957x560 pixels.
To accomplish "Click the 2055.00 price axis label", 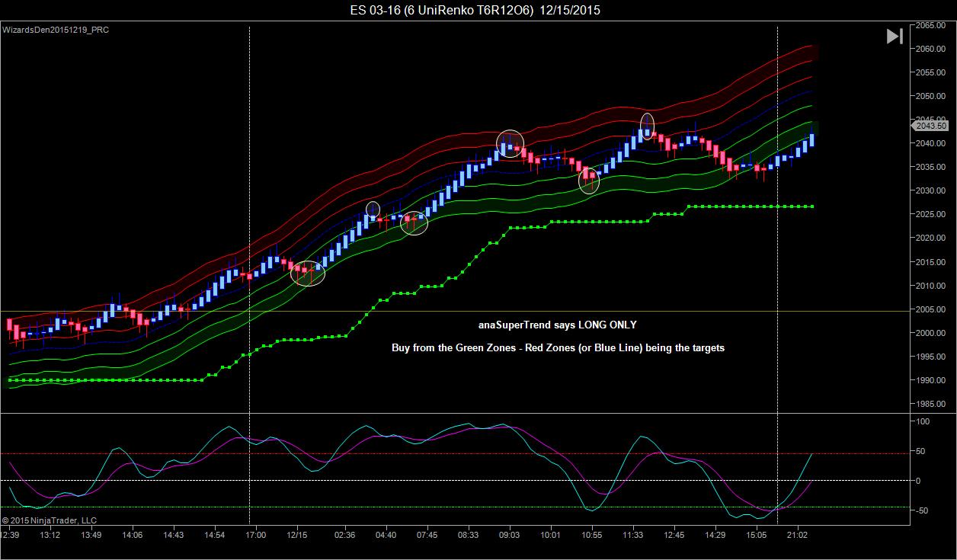I will 930,72.
